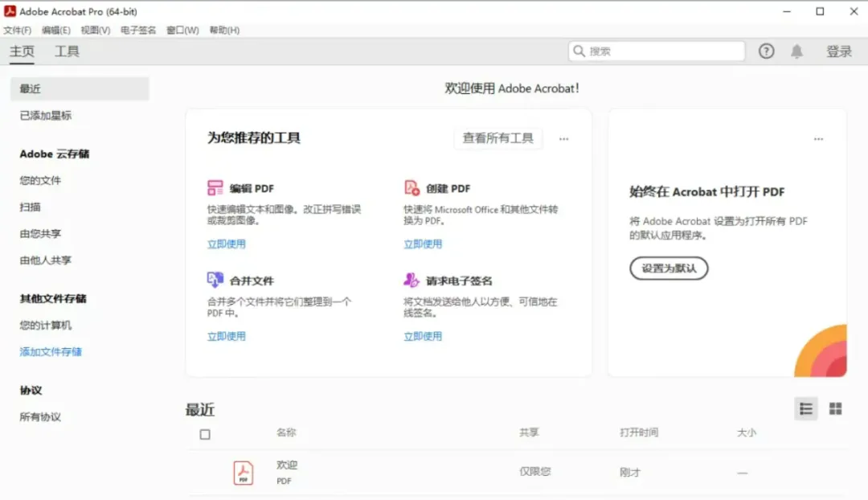Click the Adobe Acrobat title bar logo
This screenshot has width=868, height=500.
[x=10, y=11]
